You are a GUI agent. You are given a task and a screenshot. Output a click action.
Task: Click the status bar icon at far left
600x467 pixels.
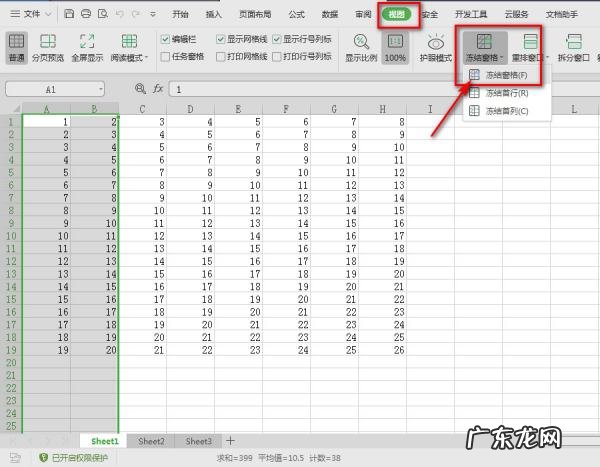point(15,457)
